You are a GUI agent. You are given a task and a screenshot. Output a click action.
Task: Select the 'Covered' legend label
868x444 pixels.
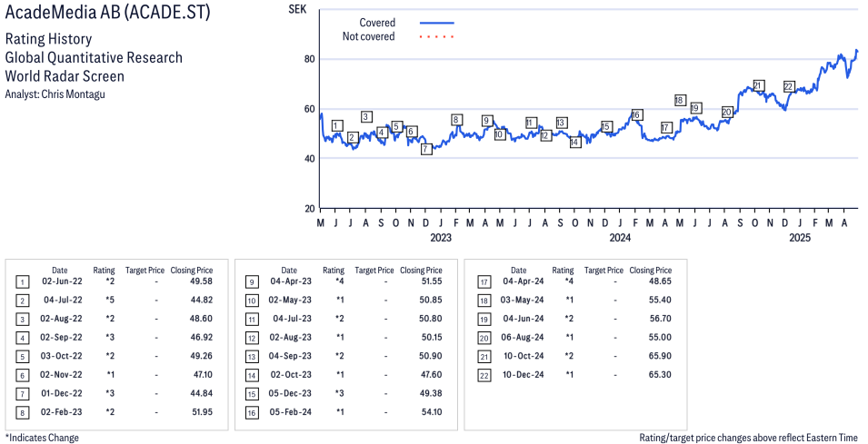pyautogui.click(x=377, y=23)
